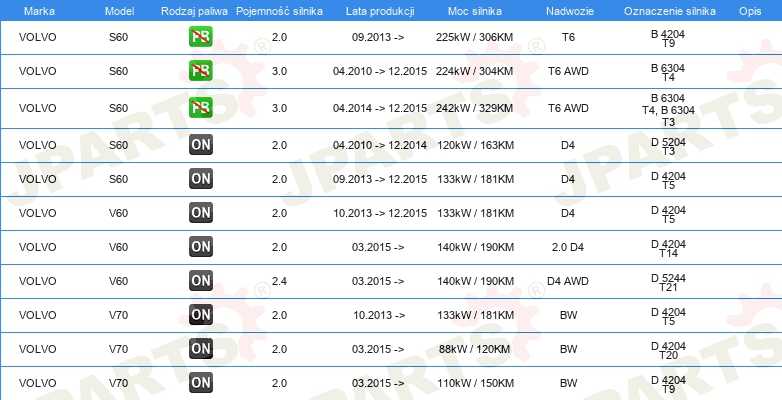Select engine code D 4204 T14
The height and width of the screenshot is (400, 782).
[x=668, y=248]
